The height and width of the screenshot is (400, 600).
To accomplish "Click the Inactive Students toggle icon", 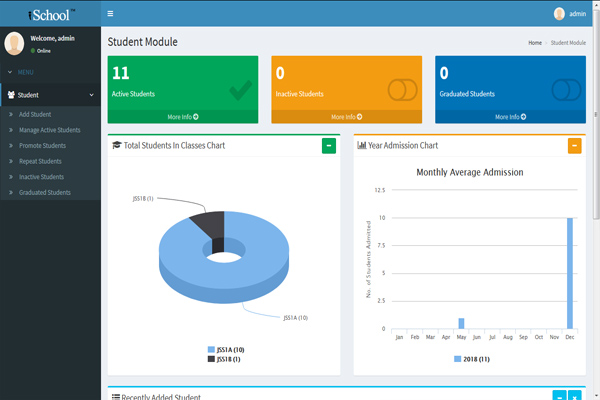I will click(x=401, y=90).
